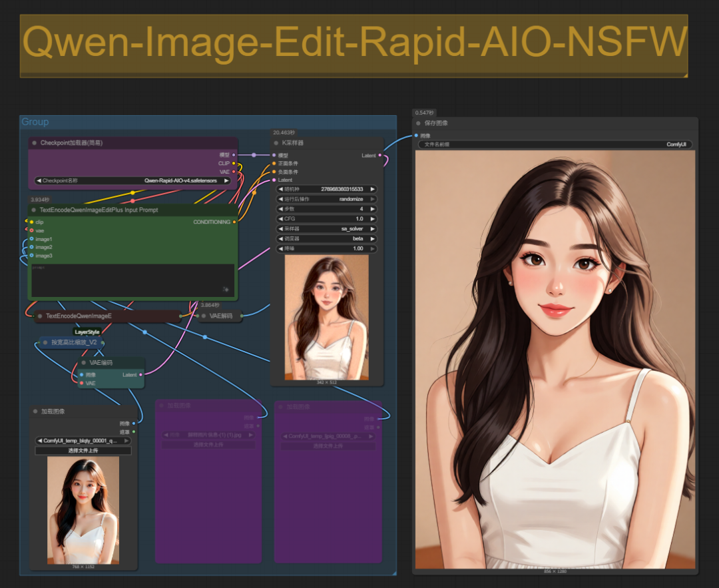This screenshot has width=719, height=588.
Task: Open the 调度器 beta dropdown
Action: (326, 239)
